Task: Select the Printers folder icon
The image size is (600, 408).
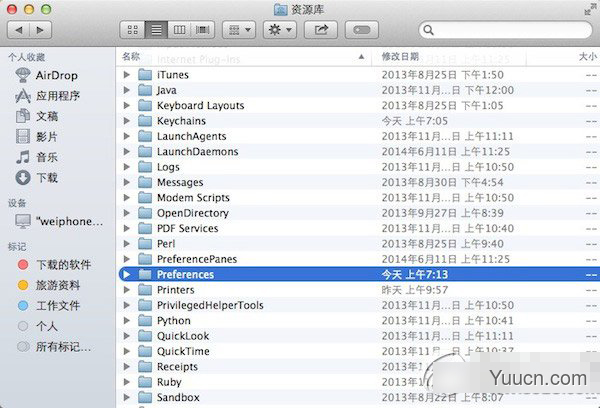Action: coord(145,290)
